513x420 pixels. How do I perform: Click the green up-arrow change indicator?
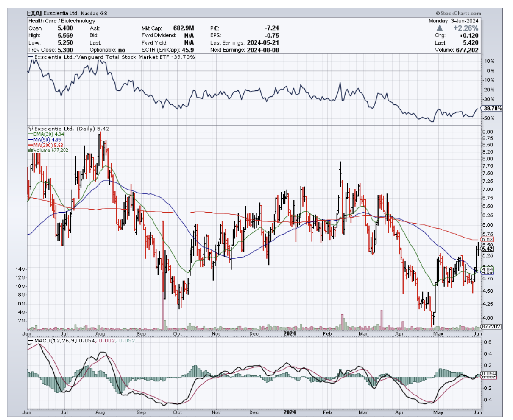tap(440, 28)
